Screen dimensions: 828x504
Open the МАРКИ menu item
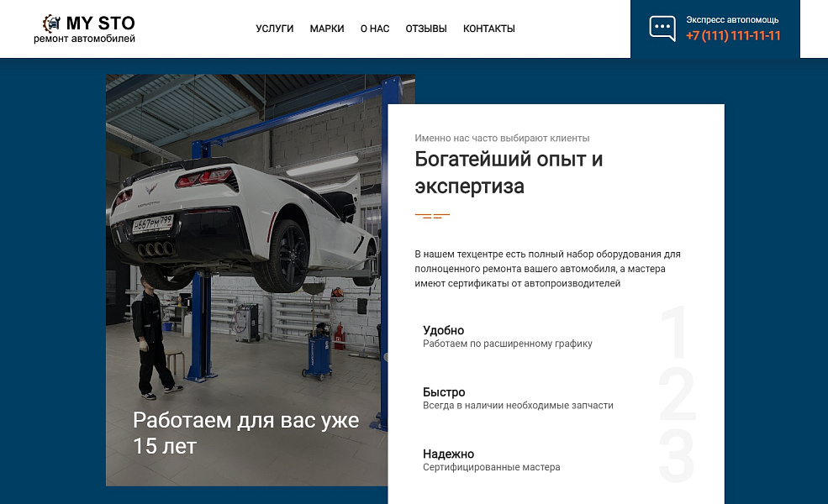[x=326, y=28]
